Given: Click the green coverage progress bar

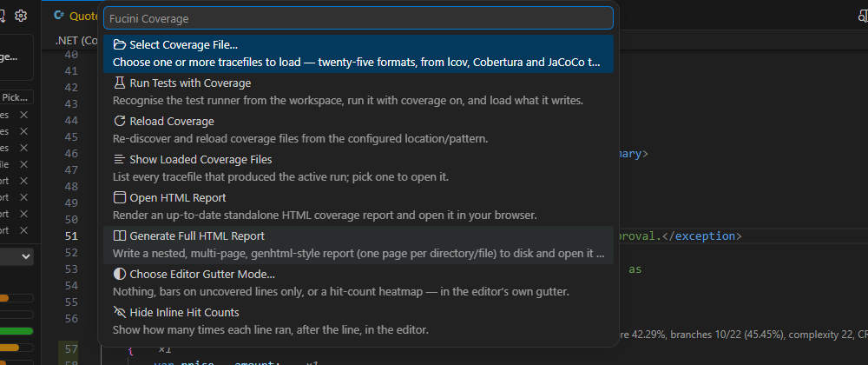Looking at the screenshot, I should pyautogui.click(x=16, y=331).
